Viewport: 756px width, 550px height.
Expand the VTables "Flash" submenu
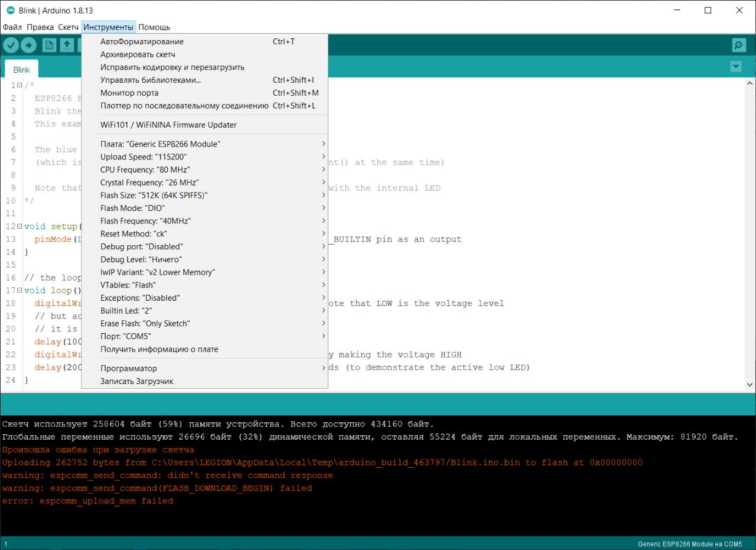[204, 285]
